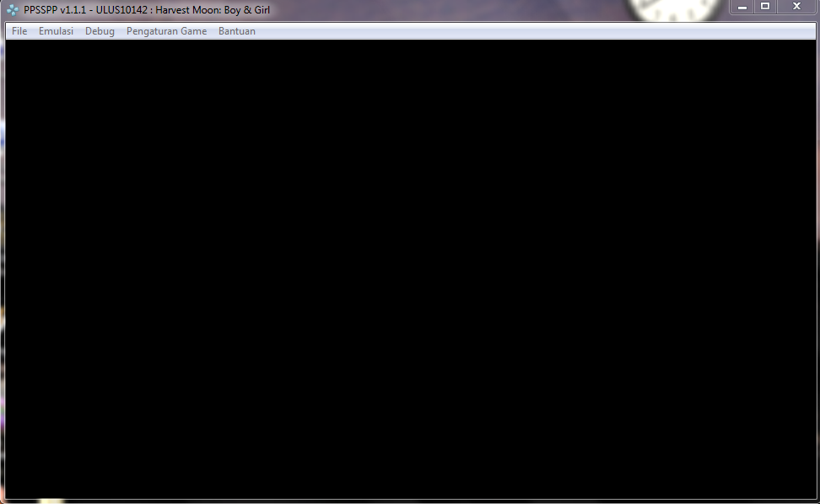Click the window's left border edge
Image resolution: width=820 pixels, height=504 pixels.
click(3, 270)
